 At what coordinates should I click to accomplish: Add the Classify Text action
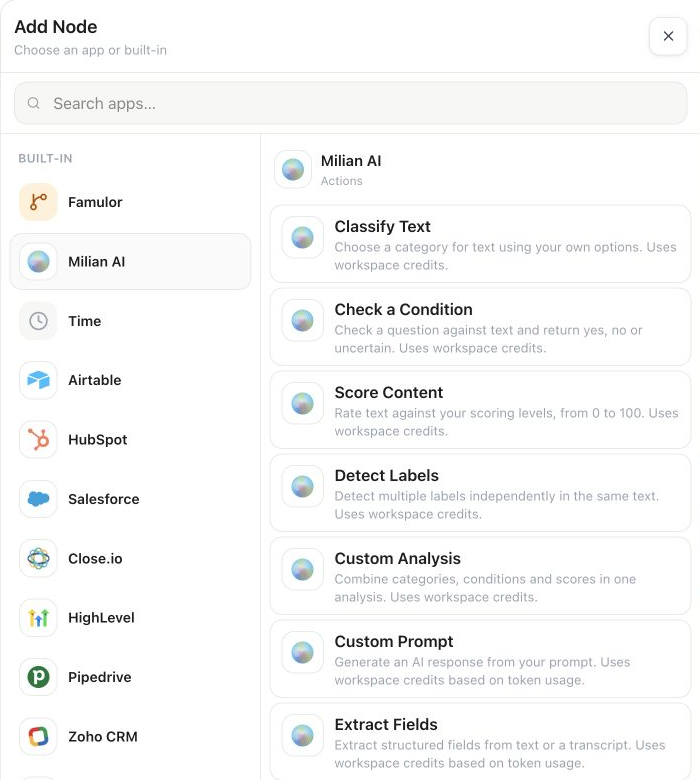pos(480,244)
